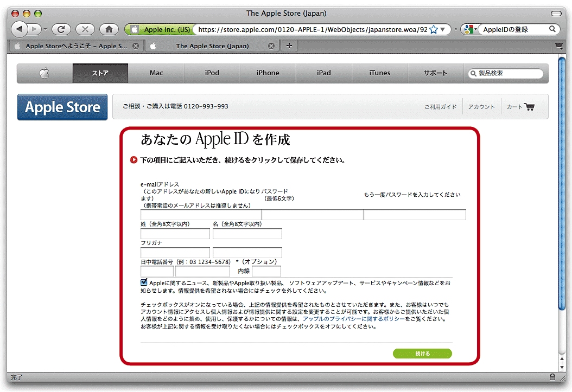Image resolution: width=572 pixels, height=392 pixels.
Task: Open the back/forward history dropdown arrow
Action: click(45, 29)
